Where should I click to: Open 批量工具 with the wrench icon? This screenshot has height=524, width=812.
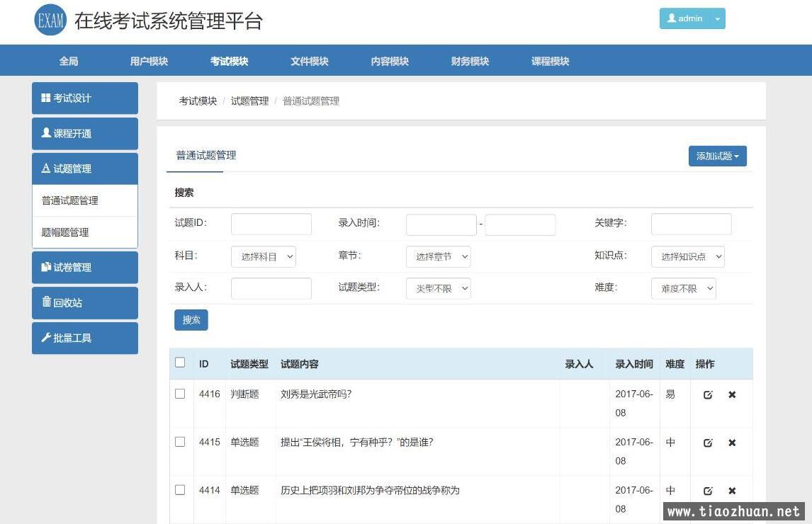tap(84, 338)
